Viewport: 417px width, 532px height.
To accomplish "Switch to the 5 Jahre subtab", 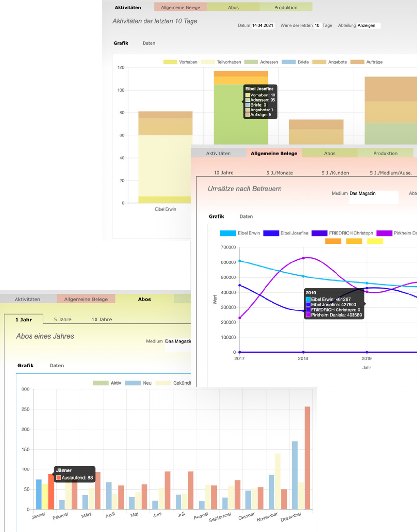I will pos(63,319).
